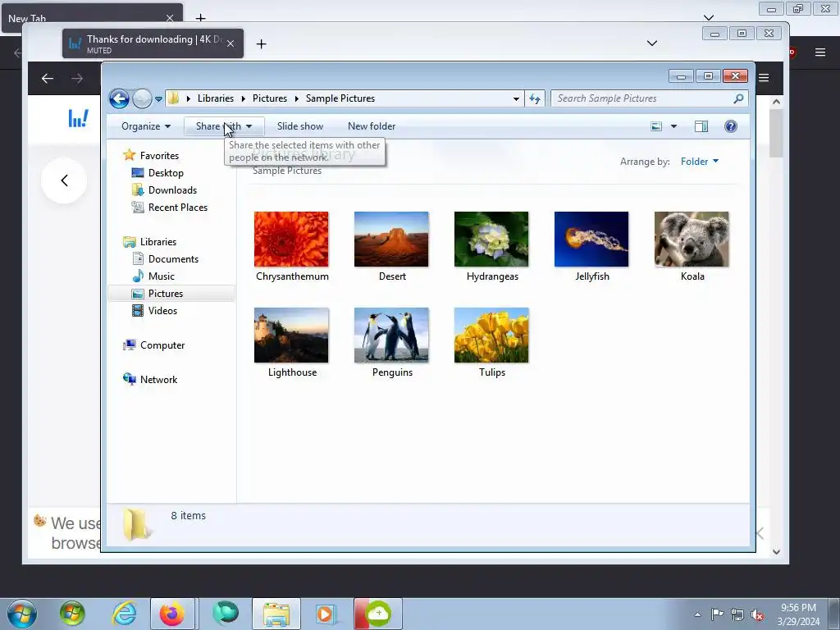840x630 pixels.
Task: Expand arrow after Pictures breadcrumb
Action: 296,98
